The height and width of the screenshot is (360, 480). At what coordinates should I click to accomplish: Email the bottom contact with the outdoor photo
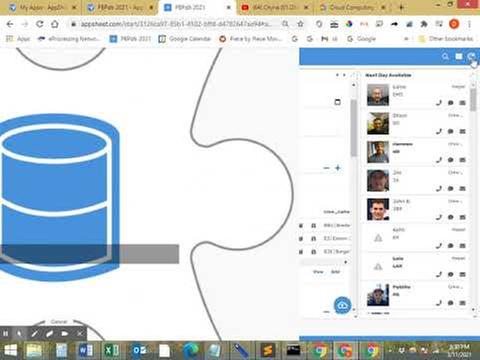click(x=462, y=303)
